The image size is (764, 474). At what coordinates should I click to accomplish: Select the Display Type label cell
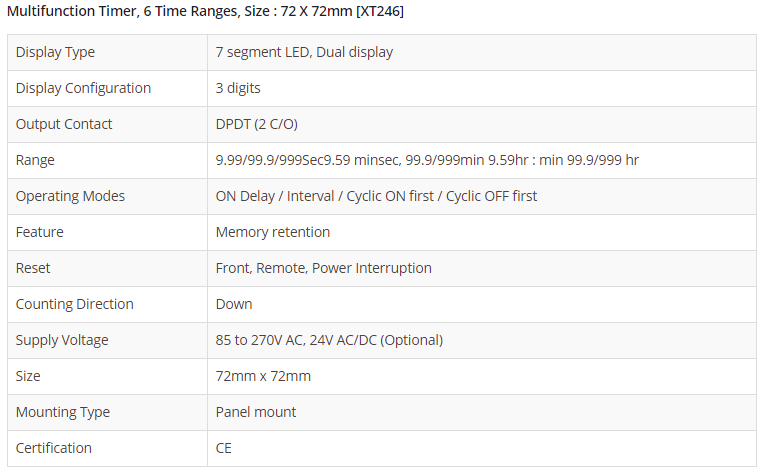coord(55,52)
